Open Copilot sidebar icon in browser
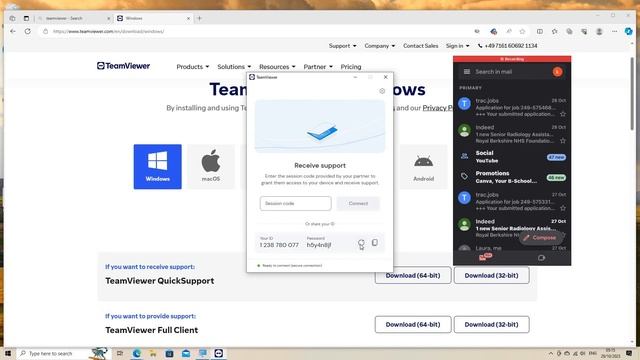This screenshot has width=640, height=360. point(629,31)
